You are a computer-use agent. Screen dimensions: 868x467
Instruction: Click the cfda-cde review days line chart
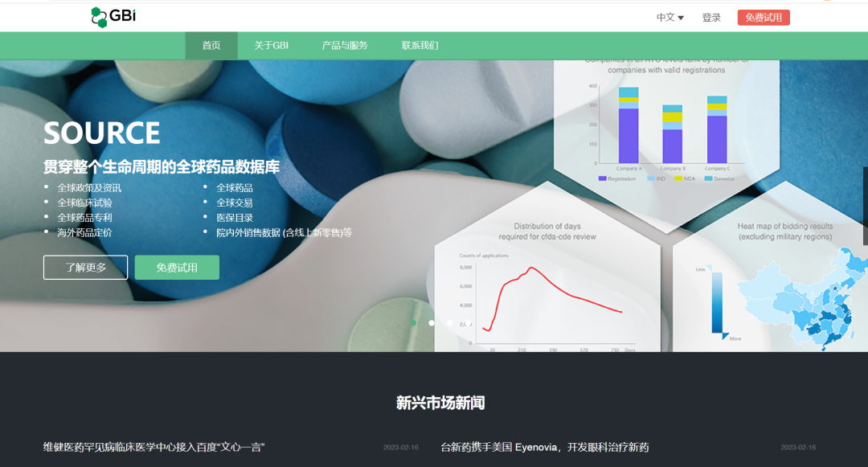coord(547,301)
